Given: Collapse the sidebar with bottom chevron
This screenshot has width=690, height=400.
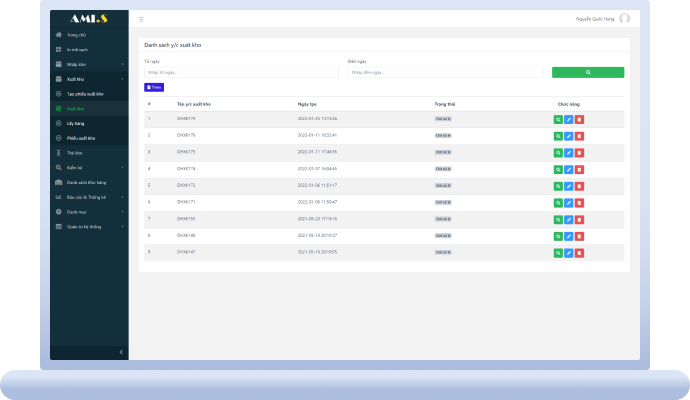Looking at the screenshot, I should coord(121,352).
